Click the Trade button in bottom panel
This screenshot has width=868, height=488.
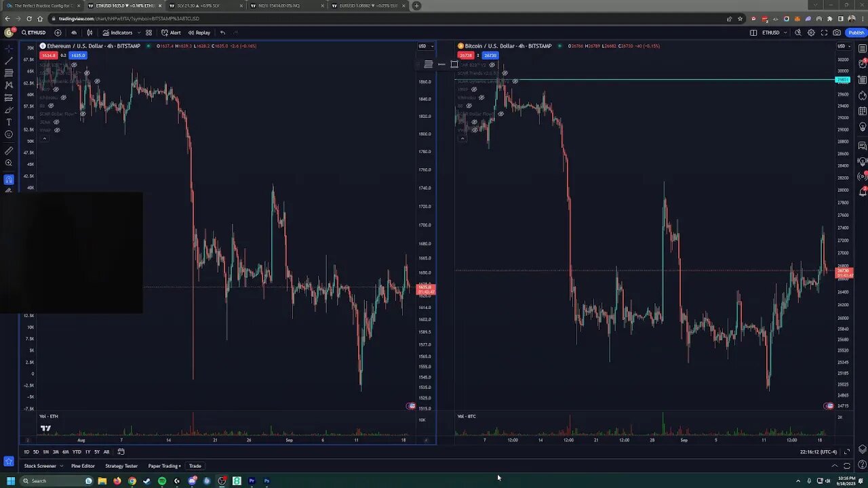[195, 466]
